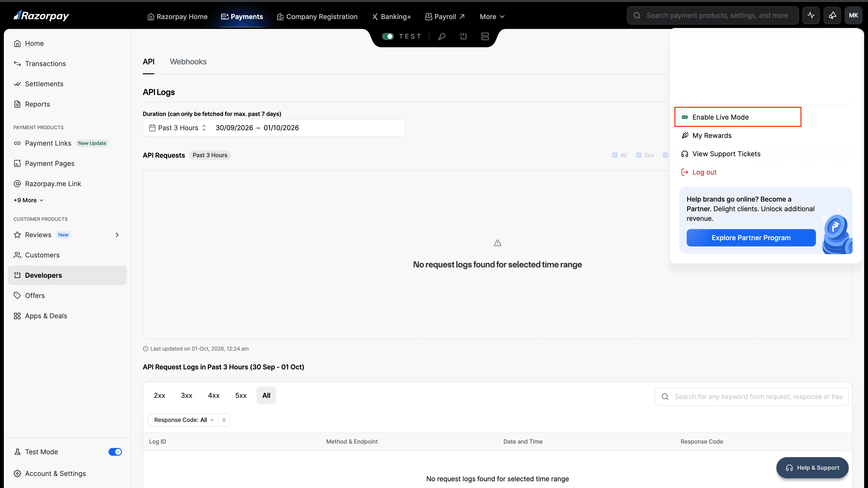
Task: Toggle the Test Mode switch in sidebar
Action: point(115,452)
